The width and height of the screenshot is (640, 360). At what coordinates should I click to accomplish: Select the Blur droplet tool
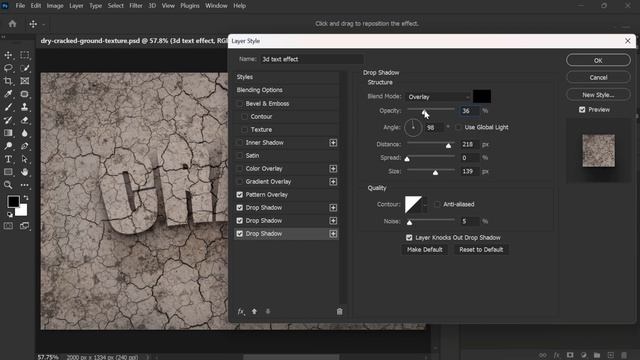[x=24, y=133]
